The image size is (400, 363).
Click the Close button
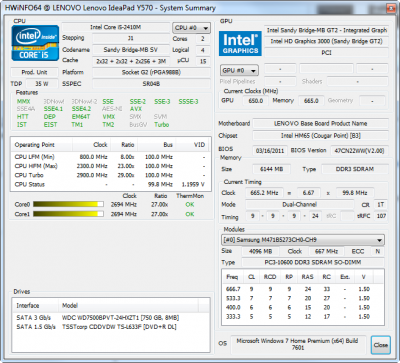click(x=380, y=345)
